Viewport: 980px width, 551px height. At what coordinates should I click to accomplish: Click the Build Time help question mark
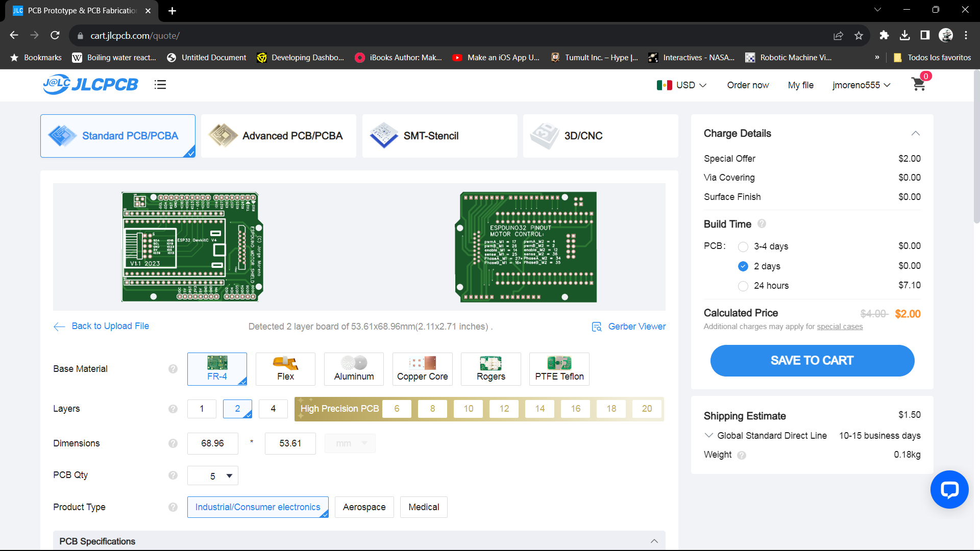pos(762,223)
